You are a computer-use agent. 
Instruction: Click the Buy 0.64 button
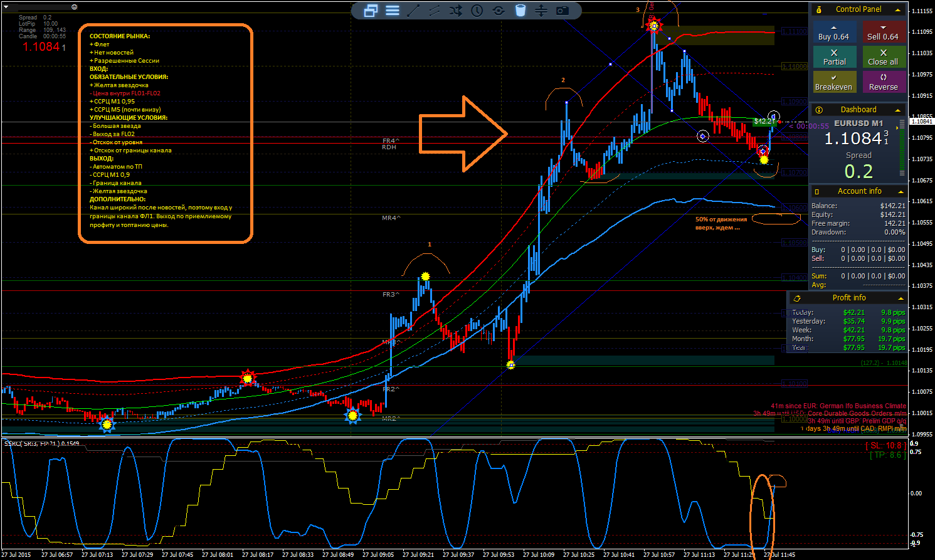click(x=834, y=33)
